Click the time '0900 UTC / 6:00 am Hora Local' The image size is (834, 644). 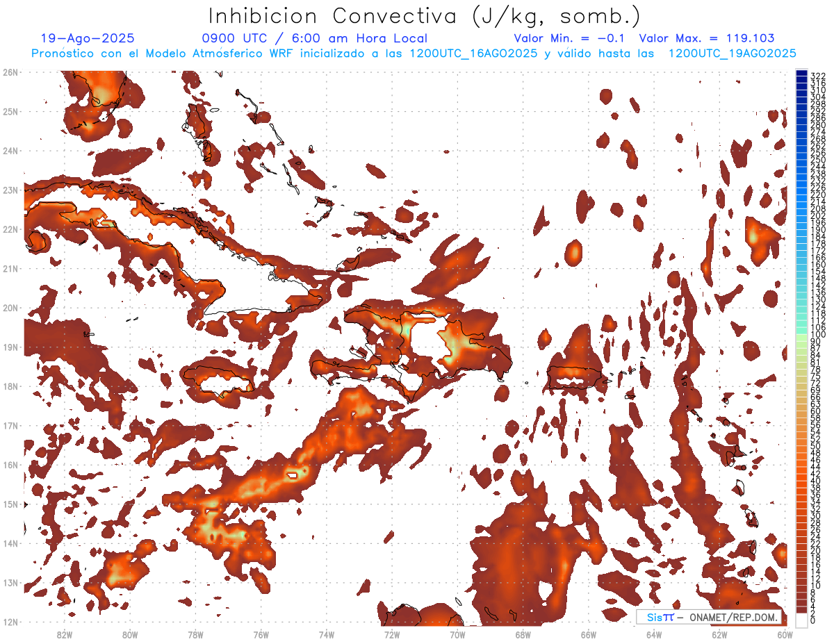tap(314, 39)
